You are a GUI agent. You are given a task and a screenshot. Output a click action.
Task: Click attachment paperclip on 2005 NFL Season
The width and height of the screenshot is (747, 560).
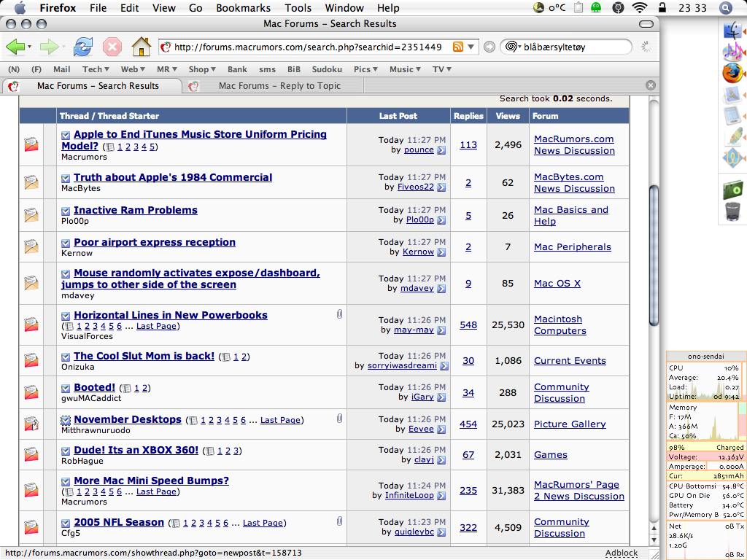click(x=339, y=521)
